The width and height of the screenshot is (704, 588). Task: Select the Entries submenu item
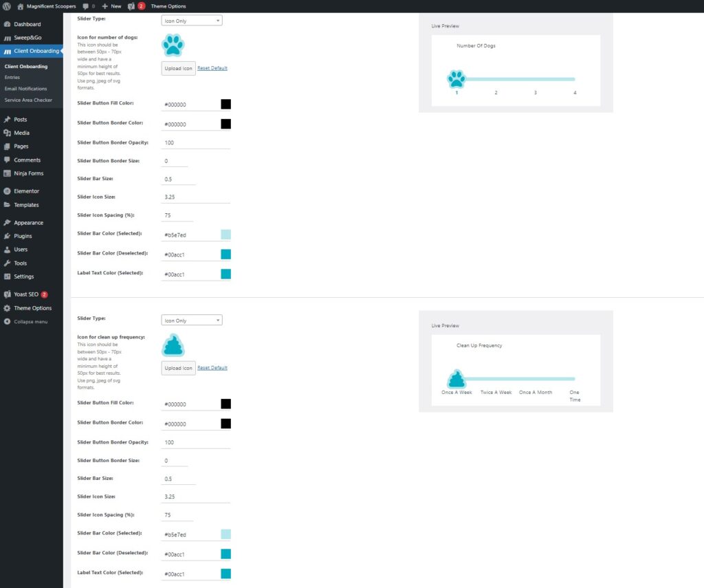click(12, 78)
